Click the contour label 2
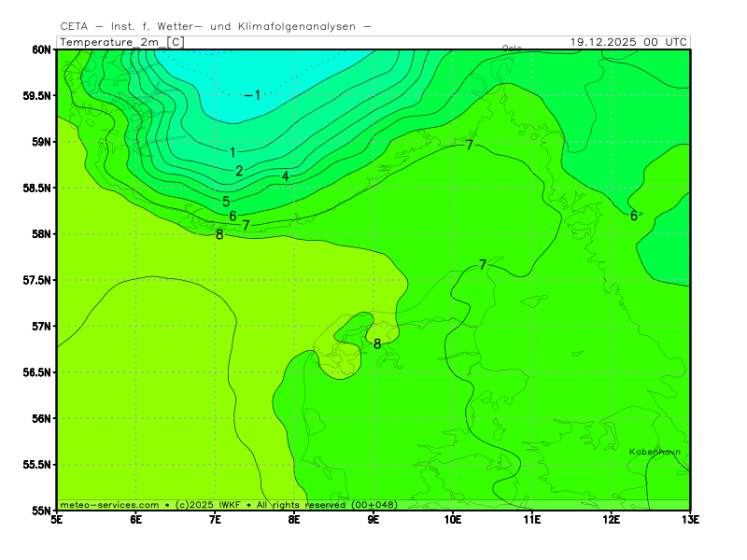The width and height of the screenshot is (747, 560). 239,171
